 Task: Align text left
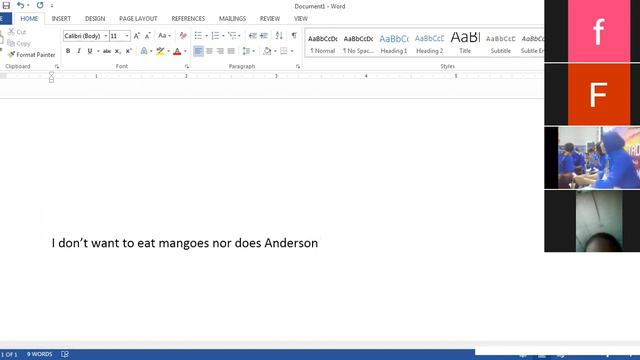point(198,51)
